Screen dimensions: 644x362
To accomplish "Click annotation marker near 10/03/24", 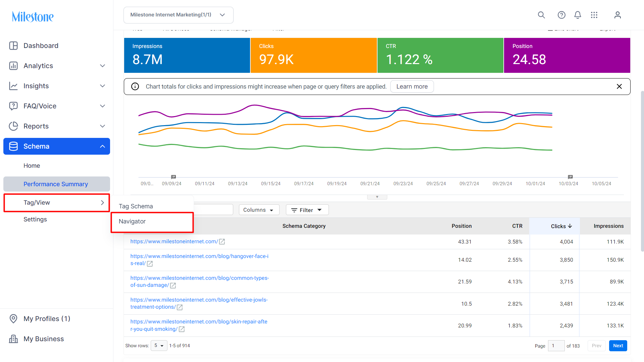I will pos(570,177).
